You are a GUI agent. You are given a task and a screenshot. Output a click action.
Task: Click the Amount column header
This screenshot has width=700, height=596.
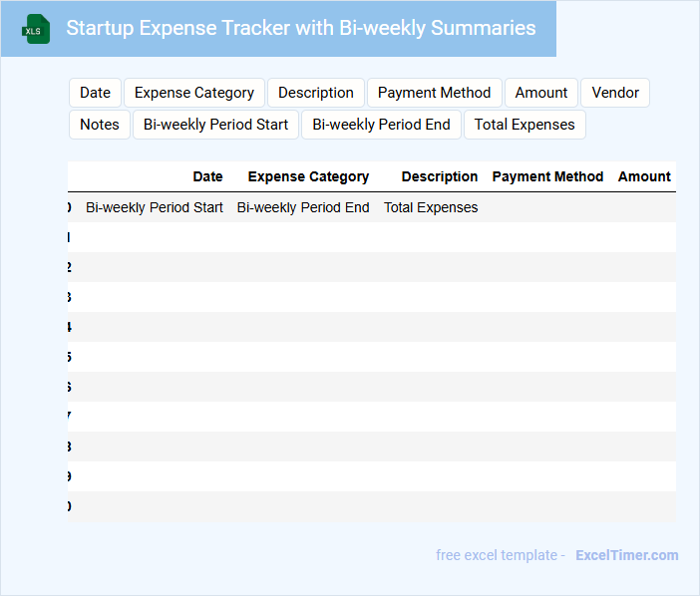[x=644, y=176]
